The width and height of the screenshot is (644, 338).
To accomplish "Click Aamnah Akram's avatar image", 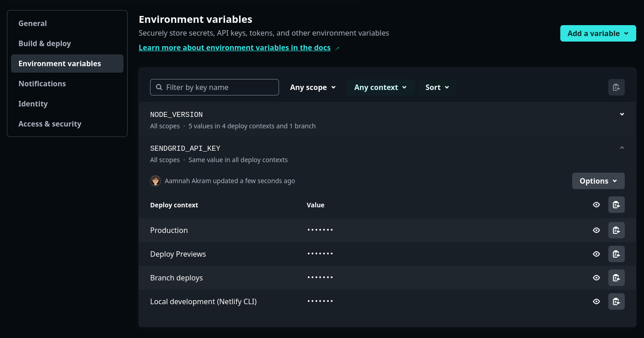I will (x=156, y=181).
